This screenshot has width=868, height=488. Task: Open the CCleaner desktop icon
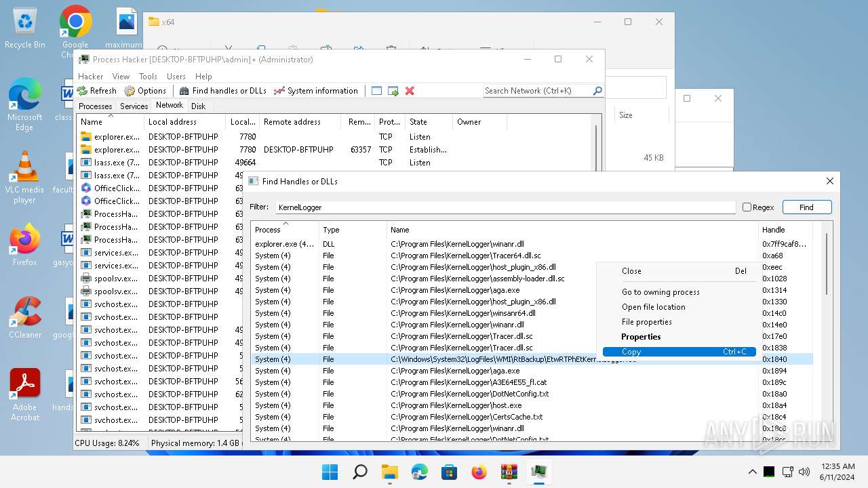pos(25,317)
